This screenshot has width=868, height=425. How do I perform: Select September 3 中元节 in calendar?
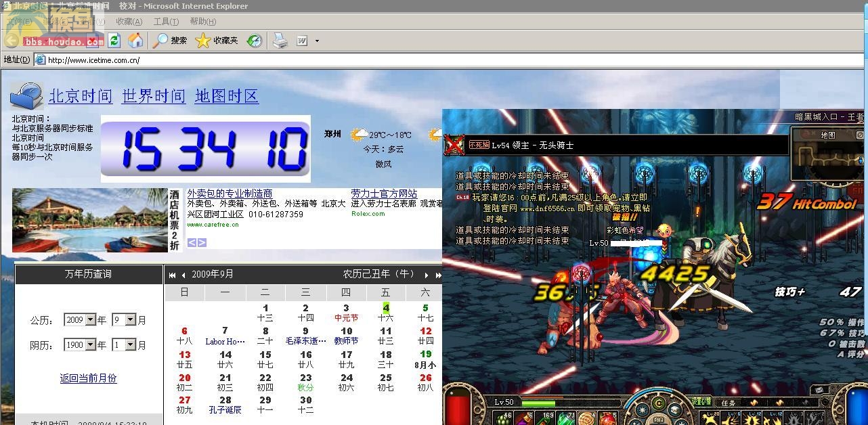[x=346, y=313]
